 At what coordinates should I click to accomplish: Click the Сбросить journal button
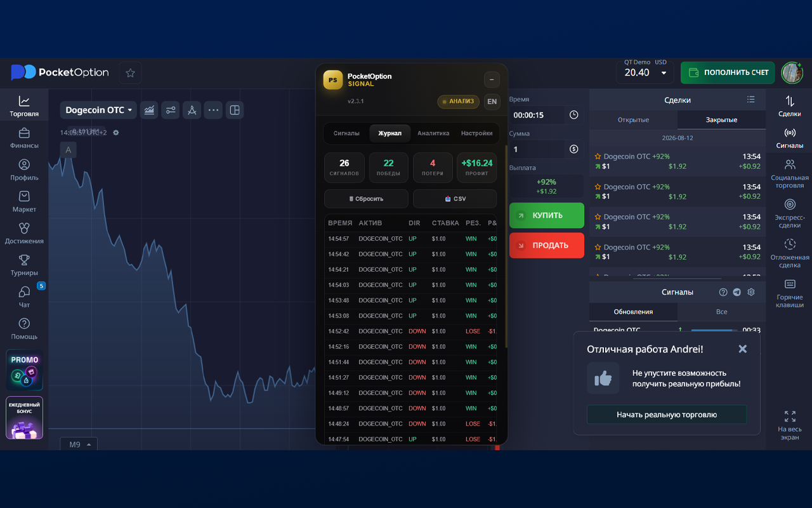click(367, 199)
